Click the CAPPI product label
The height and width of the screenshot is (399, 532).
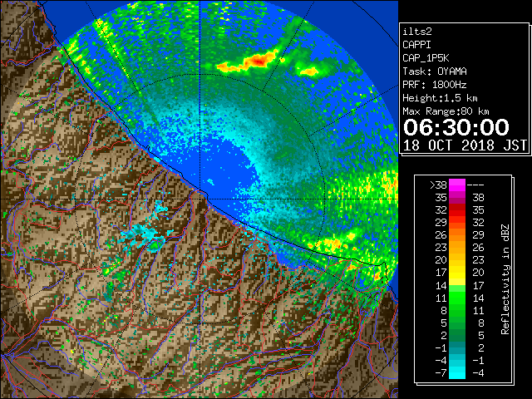click(x=416, y=45)
